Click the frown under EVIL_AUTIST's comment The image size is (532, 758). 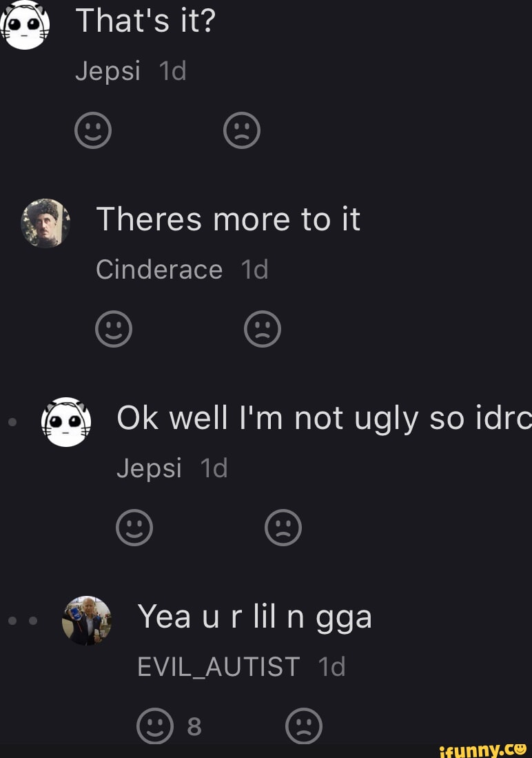304,726
